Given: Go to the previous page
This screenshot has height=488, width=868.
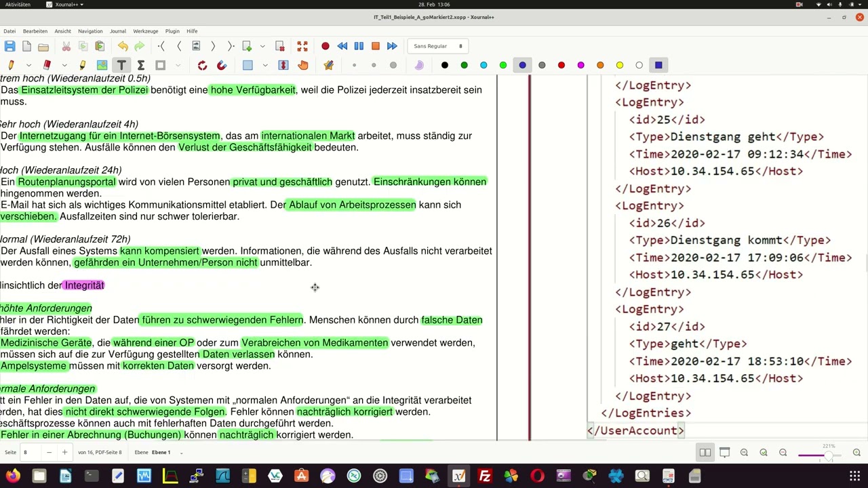Looking at the screenshot, I should (178, 46).
